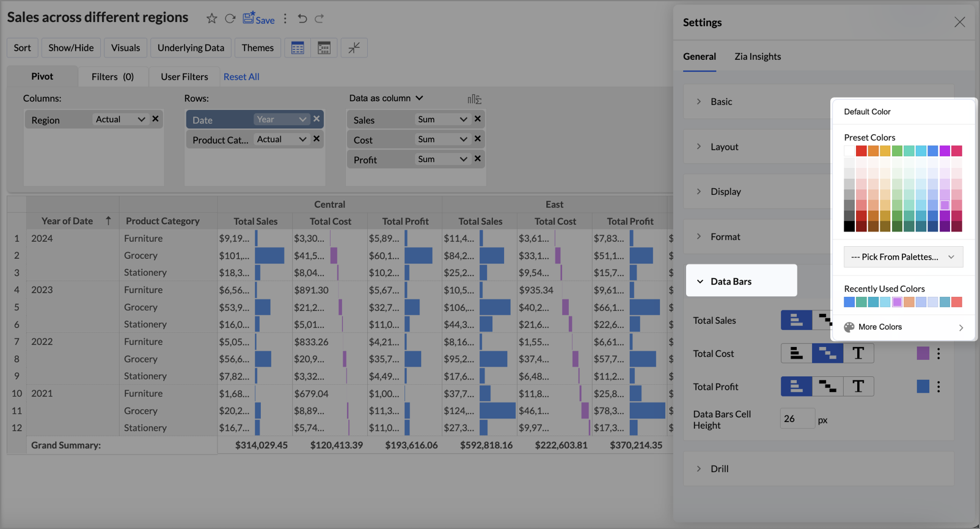Switch to the Zia Insights tab
Screen dimensions: 980x529
click(757, 56)
